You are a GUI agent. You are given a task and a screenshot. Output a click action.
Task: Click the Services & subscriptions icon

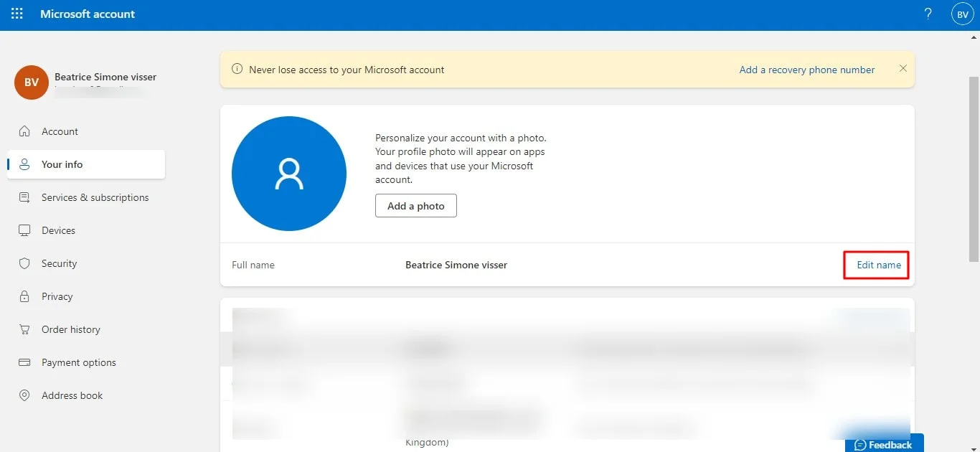25,197
